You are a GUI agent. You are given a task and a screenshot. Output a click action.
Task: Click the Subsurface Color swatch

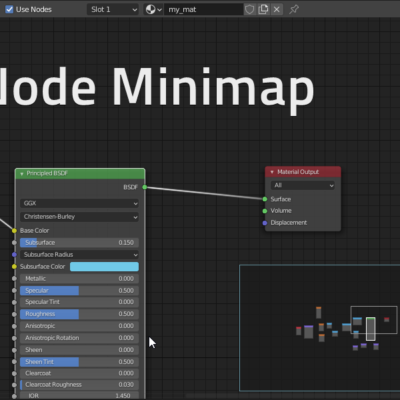point(104,267)
